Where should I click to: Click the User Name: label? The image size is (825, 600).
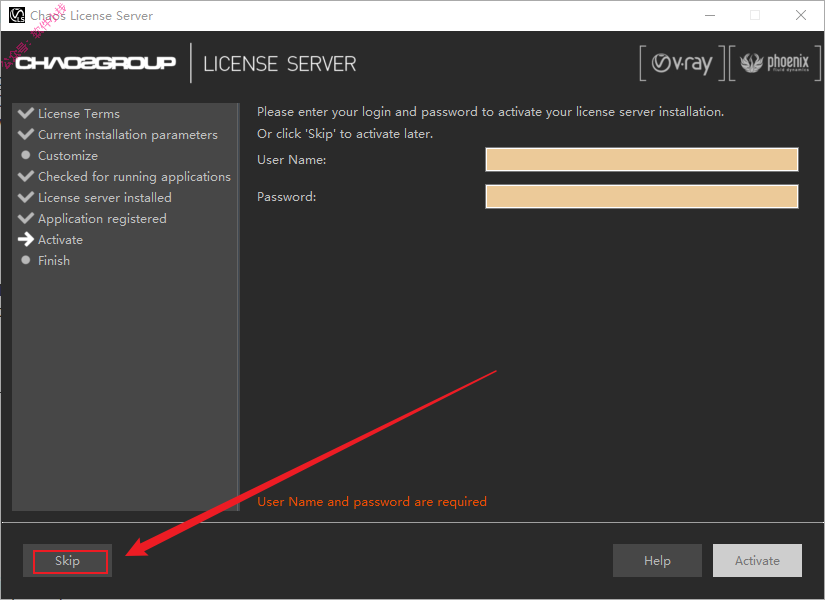click(291, 159)
